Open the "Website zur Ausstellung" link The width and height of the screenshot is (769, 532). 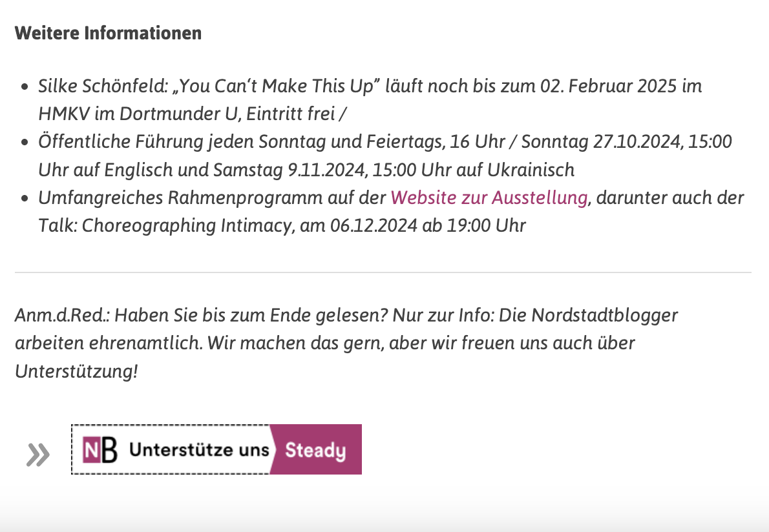(x=489, y=198)
